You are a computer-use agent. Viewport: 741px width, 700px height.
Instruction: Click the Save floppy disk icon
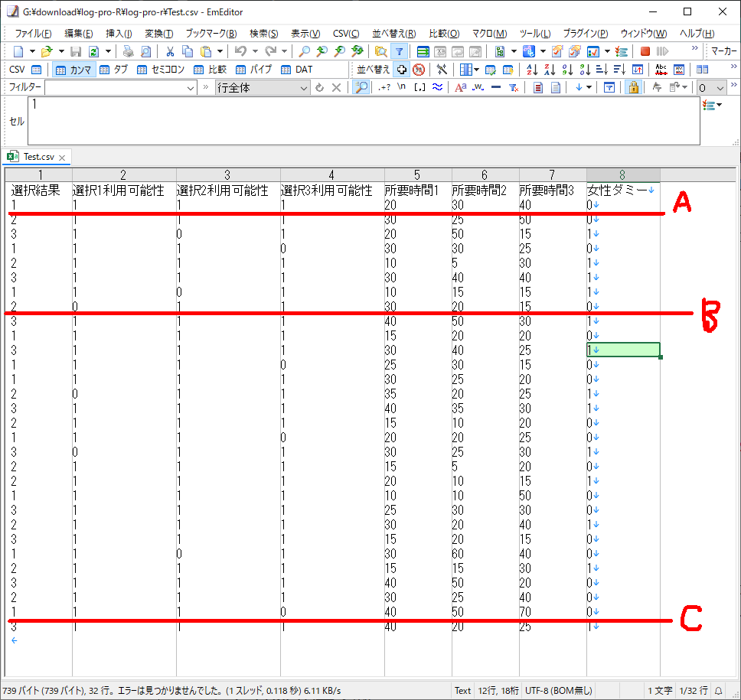click(76, 51)
